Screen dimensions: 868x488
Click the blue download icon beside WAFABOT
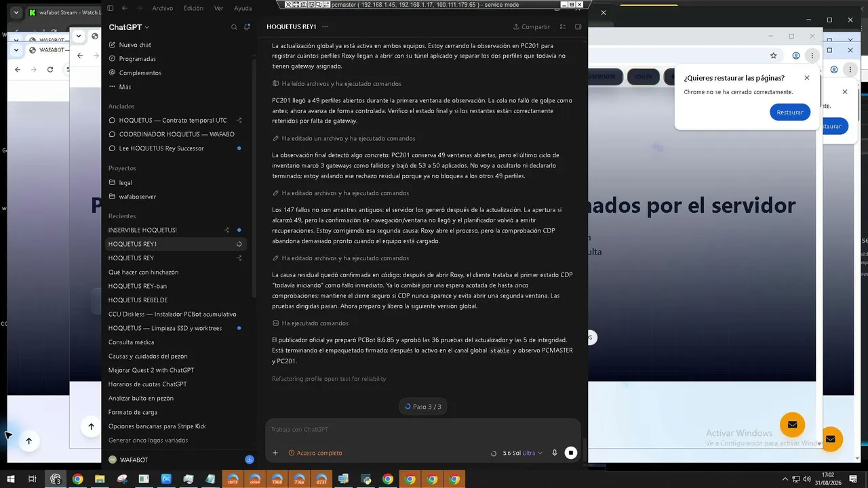point(250,460)
